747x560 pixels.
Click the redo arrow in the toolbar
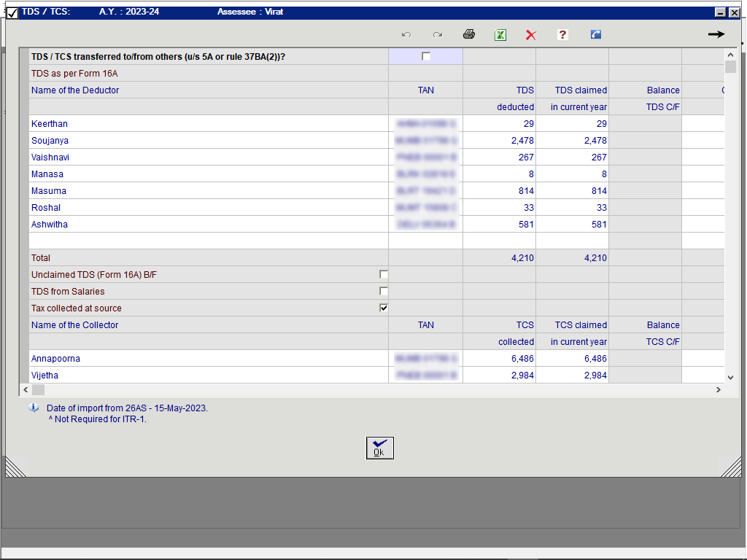(437, 34)
